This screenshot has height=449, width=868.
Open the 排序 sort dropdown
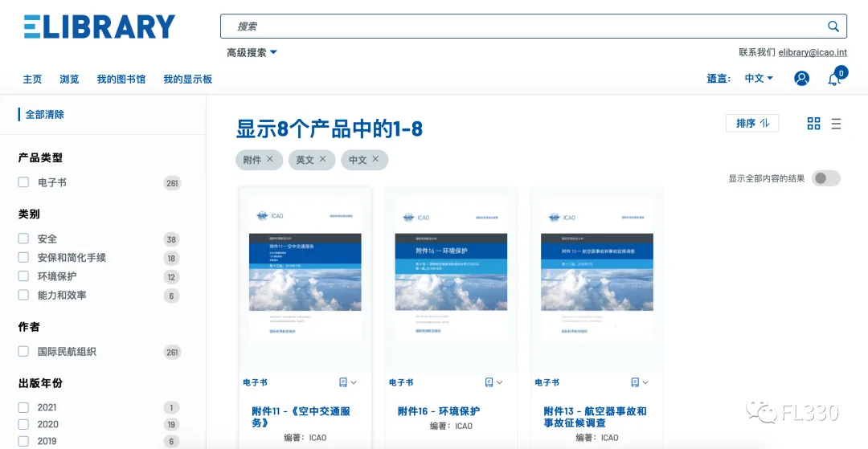752,124
